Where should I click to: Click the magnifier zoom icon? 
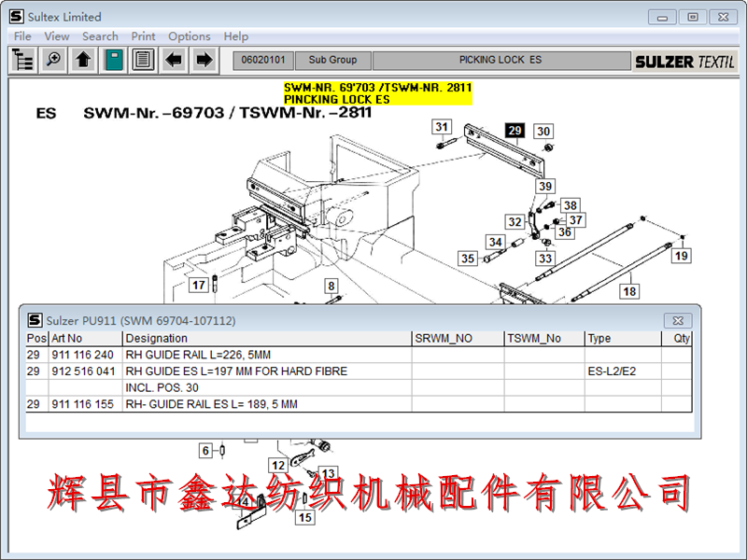[x=53, y=60]
